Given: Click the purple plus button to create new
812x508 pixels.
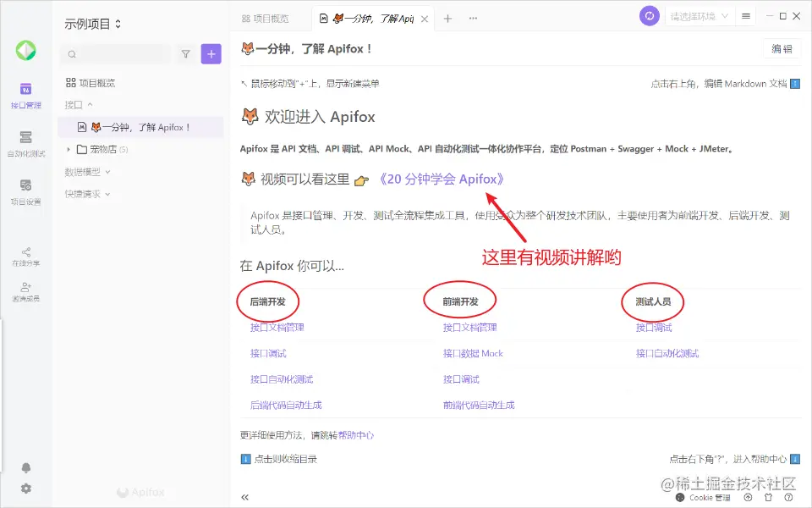Looking at the screenshot, I should coord(211,53).
